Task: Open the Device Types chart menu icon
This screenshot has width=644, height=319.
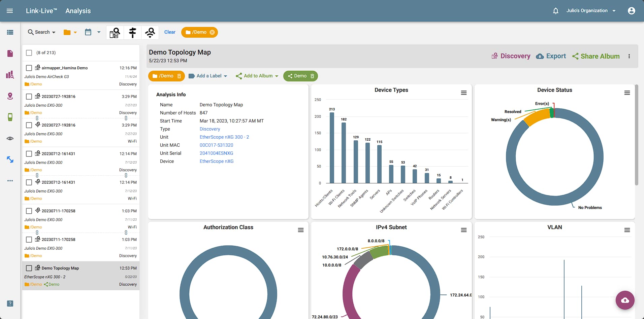Action: [464, 93]
